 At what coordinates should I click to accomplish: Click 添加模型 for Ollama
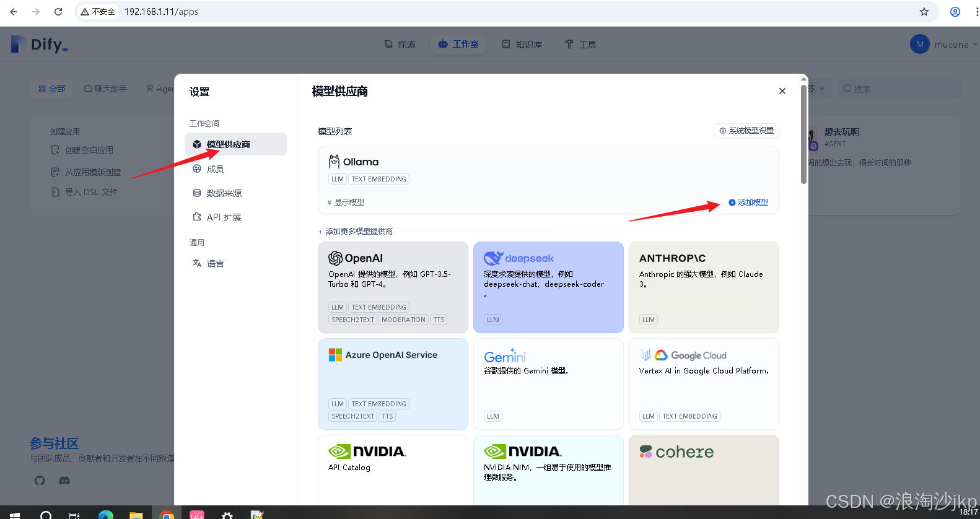coord(748,203)
